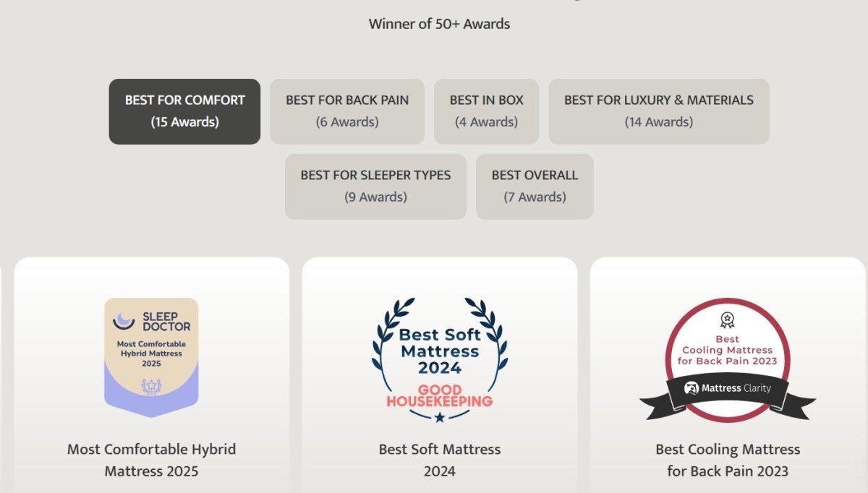View the Best Overall awards tab
This screenshot has height=493, width=868.
coord(535,187)
